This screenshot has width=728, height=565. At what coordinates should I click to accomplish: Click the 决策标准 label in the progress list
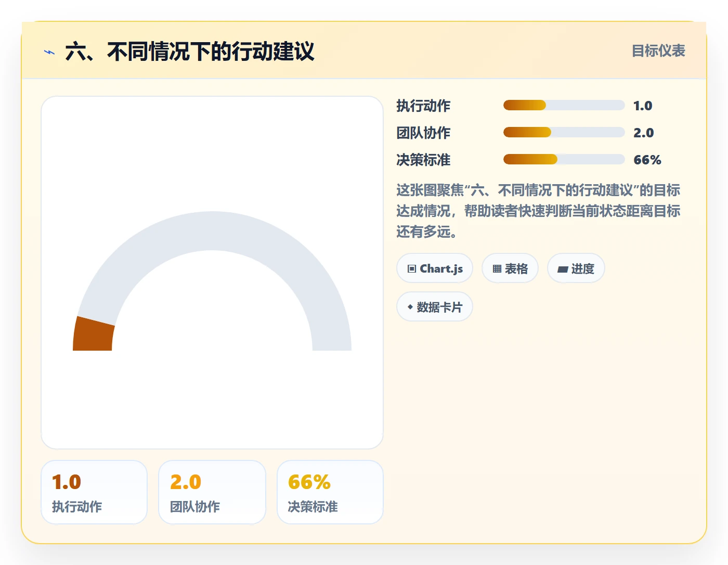[x=423, y=160]
